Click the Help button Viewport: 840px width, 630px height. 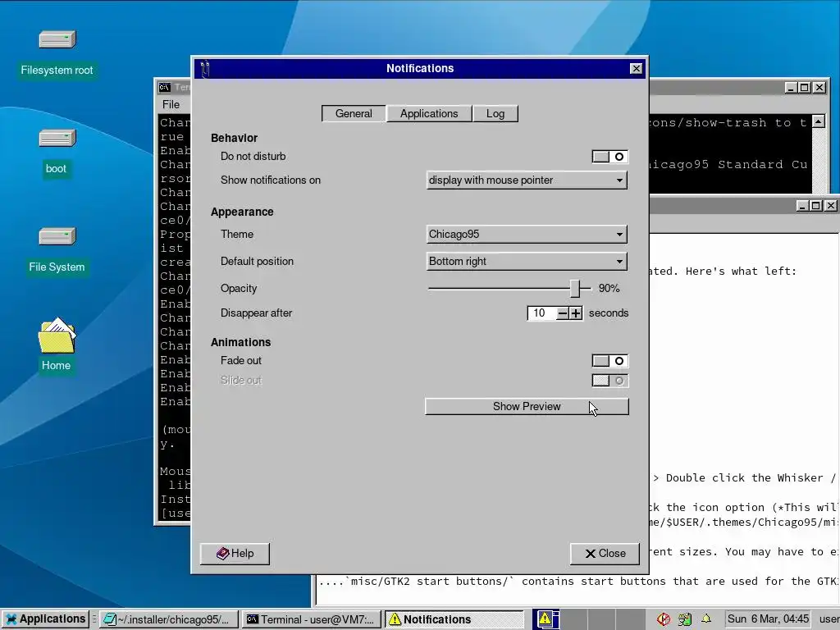pos(235,554)
